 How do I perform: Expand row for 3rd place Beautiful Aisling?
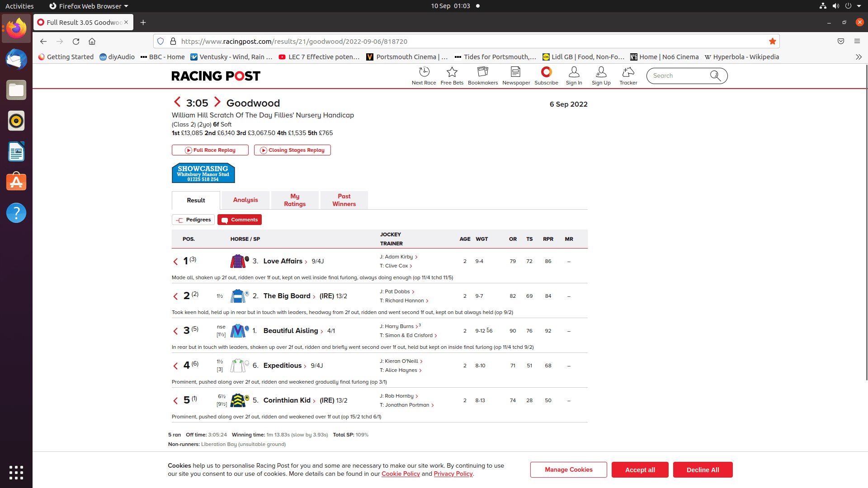pos(175,331)
